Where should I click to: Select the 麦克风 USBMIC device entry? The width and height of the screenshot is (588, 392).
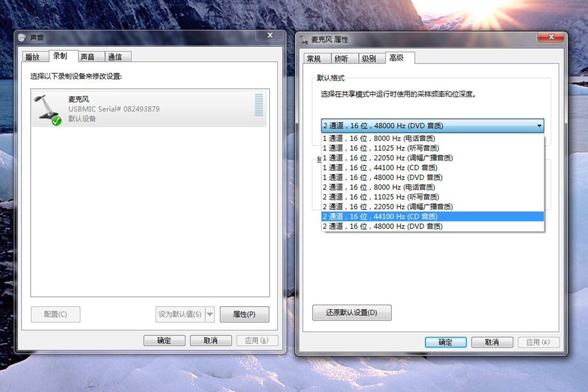pos(149,109)
